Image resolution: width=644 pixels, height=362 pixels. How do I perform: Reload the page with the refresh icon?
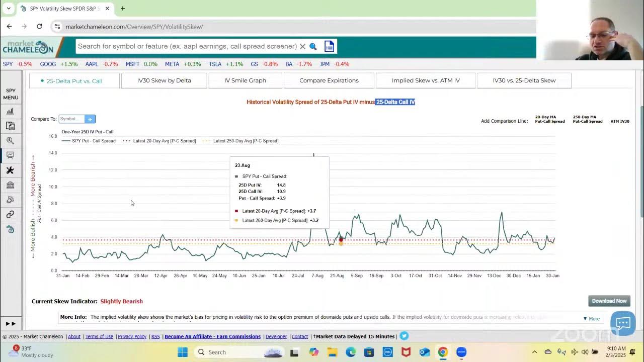(x=39, y=26)
